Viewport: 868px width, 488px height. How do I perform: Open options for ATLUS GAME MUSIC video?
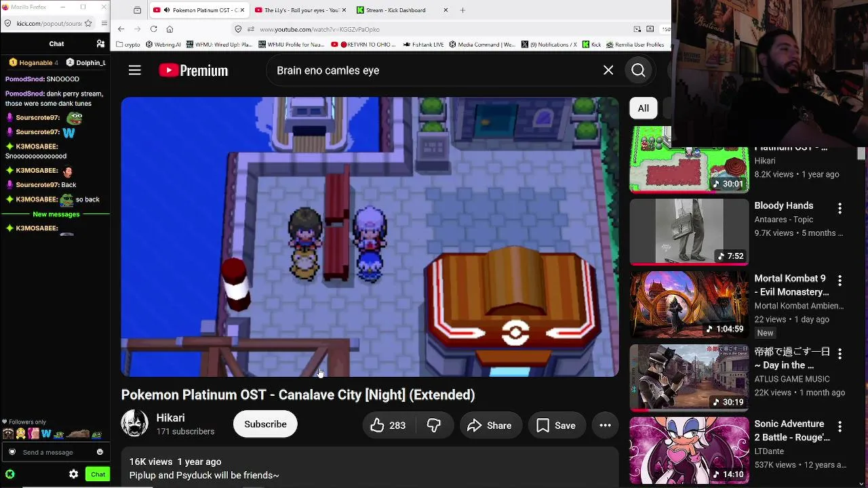[840, 354]
